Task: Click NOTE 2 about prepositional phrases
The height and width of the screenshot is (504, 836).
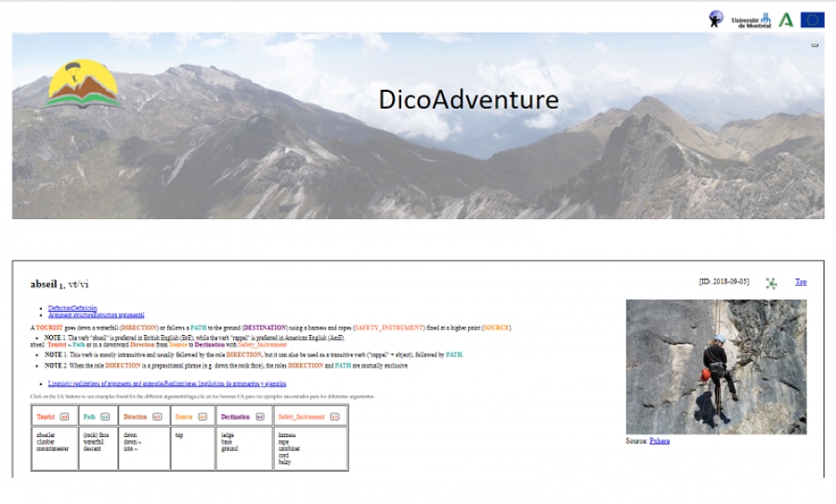Action: 226,366
